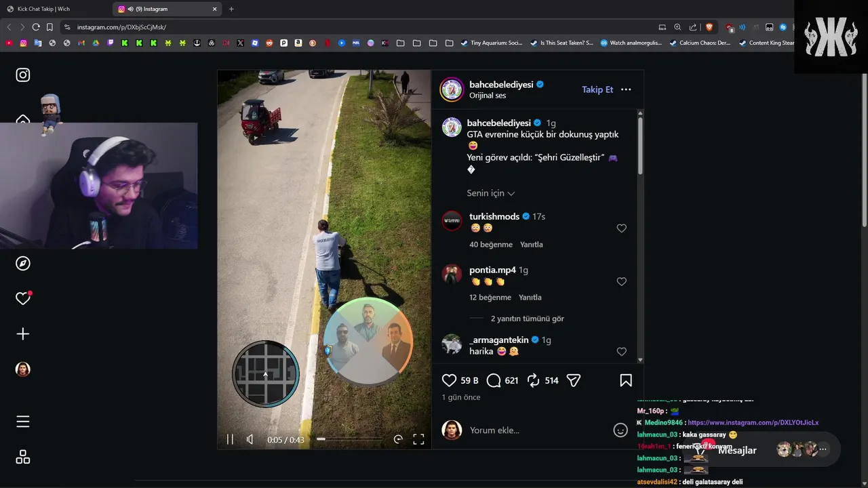Open the hamburger More menu in sidebar
Viewport: 868px width, 488px height.
click(x=23, y=422)
